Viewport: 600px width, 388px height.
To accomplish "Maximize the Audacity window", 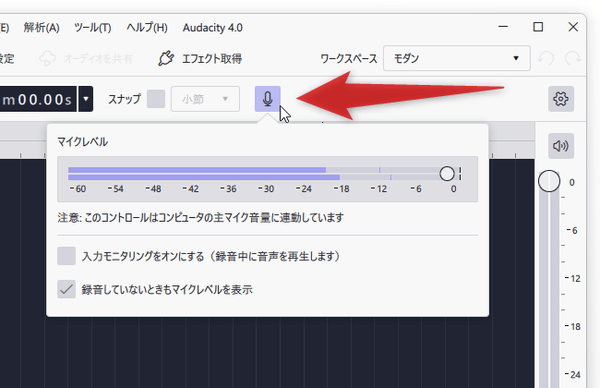I will tap(538, 27).
